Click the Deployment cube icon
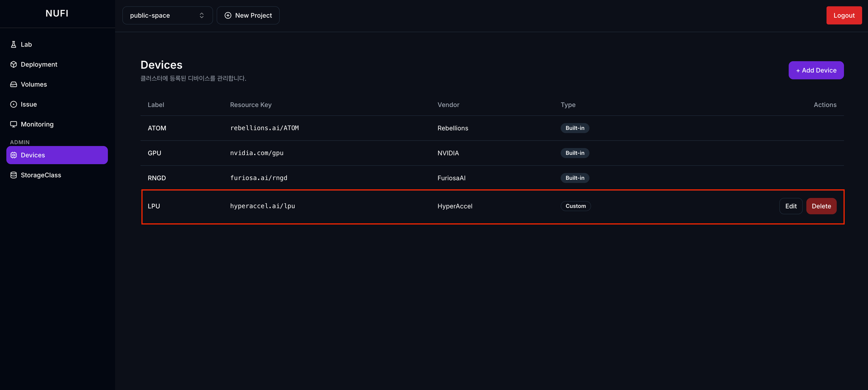The height and width of the screenshot is (390, 868). tap(13, 64)
